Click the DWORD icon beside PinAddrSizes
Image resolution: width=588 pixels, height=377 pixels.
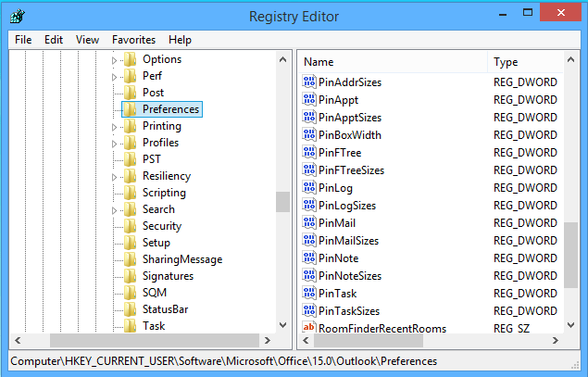(309, 82)
